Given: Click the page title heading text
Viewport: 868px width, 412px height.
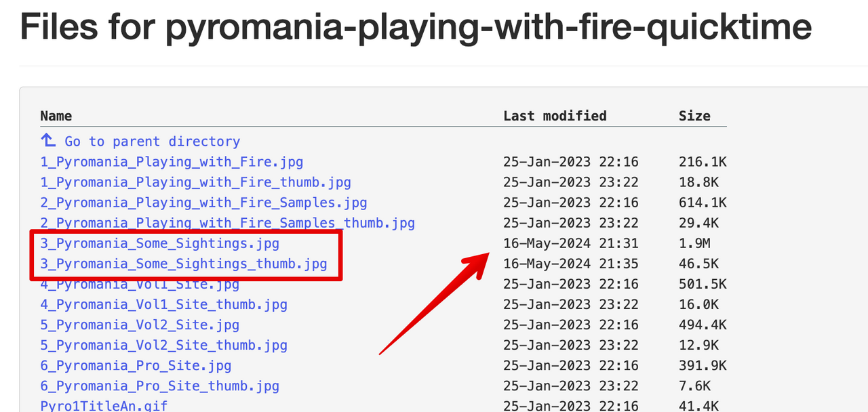Looking at the screenshot, I should click(415, 27).
